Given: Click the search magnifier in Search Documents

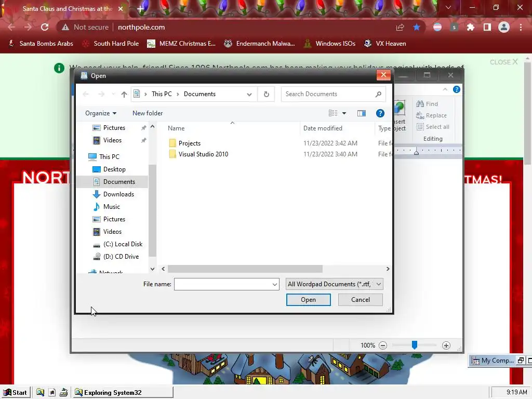Looking at the screenshot, I should [x=378, y=95].
